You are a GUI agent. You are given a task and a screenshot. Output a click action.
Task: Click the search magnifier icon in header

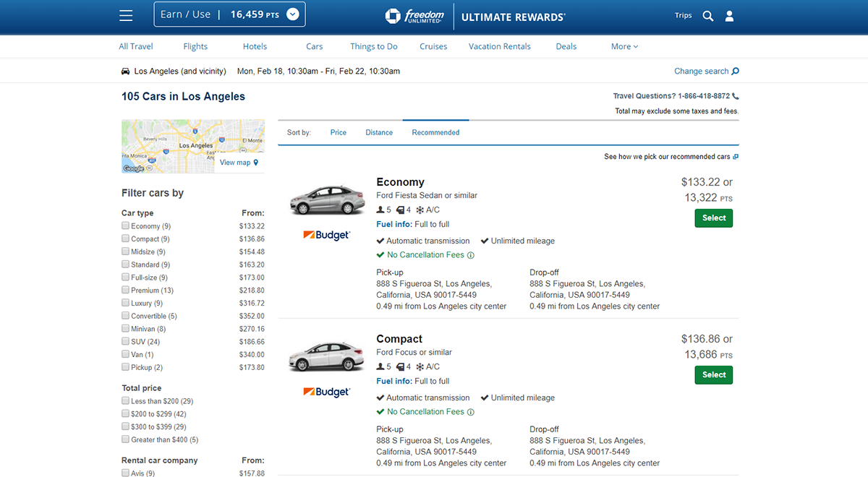pos(708,16)
